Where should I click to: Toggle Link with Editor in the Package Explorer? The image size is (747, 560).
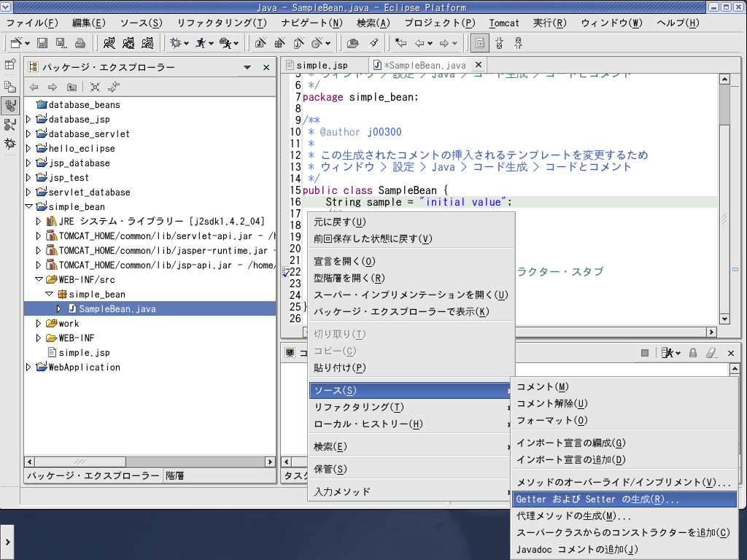point(114,87)
